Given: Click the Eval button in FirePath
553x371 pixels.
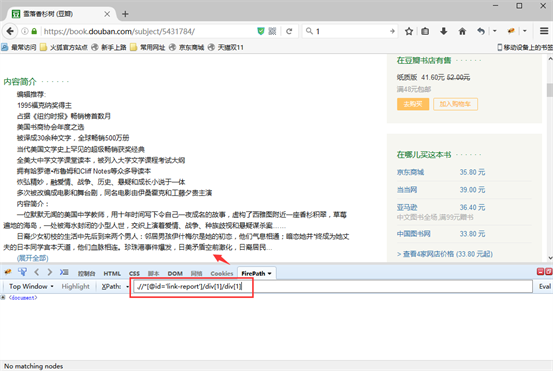Looking at the screenshot, I should pyautogui.click(x=545, y=286).
